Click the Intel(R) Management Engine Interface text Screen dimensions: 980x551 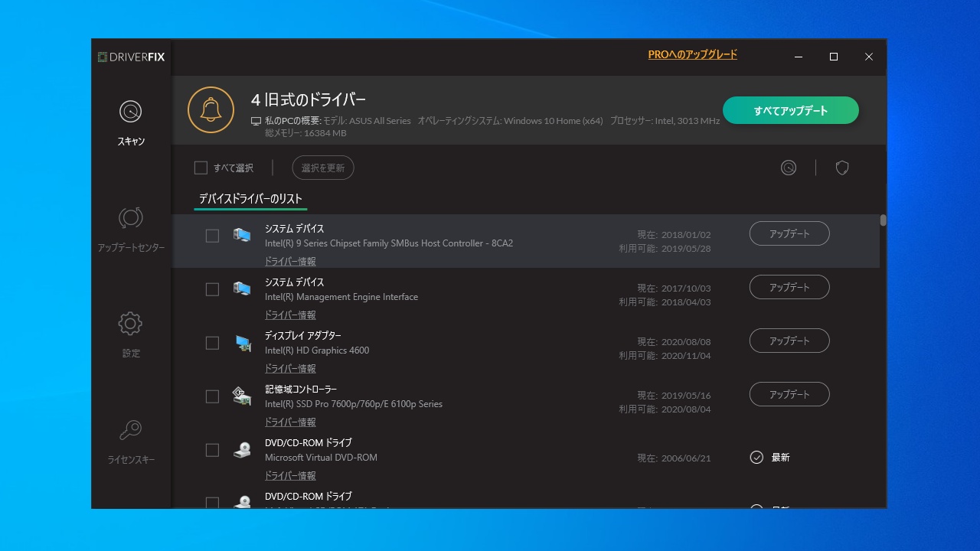coord(341,297)
